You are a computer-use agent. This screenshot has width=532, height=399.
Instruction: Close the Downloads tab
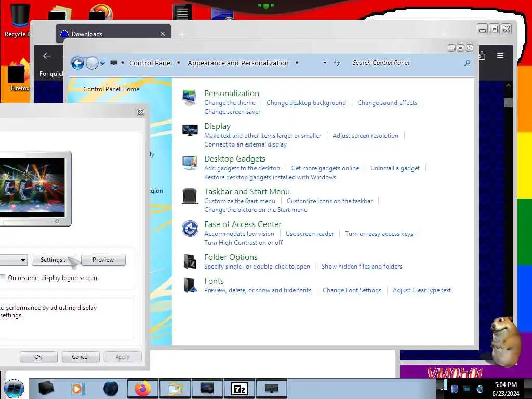click(x=163, y=34)
